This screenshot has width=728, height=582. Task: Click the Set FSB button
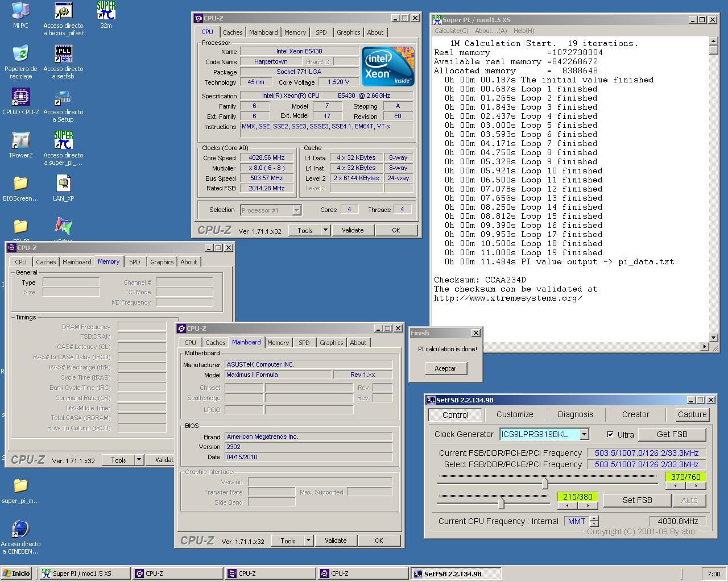pos(637,500)
